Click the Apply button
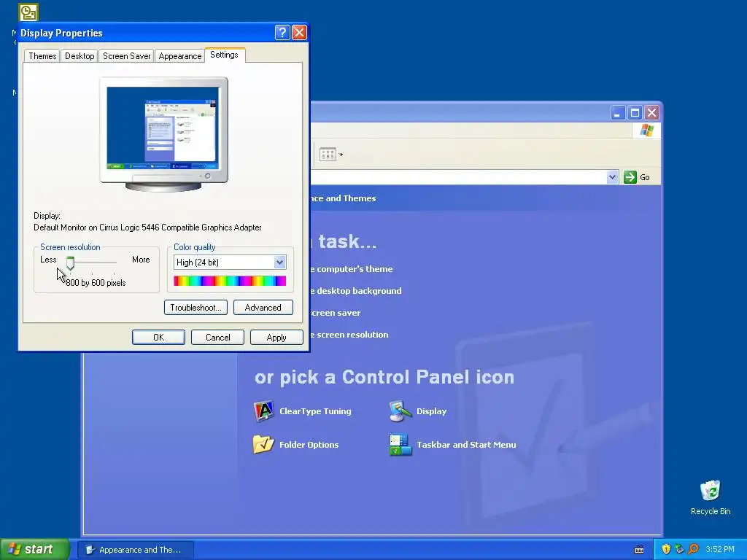This screenshot has width=747, height=560. tap(276, 337)
